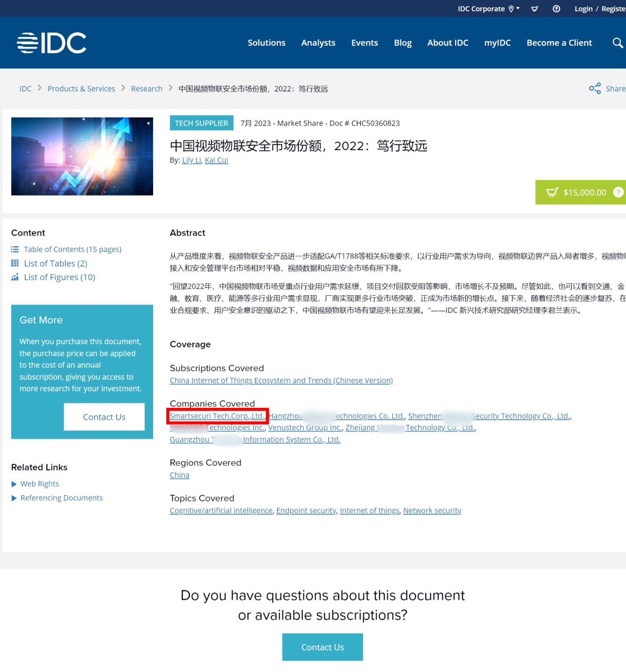The height and width of the screenshot is (672, 626).
Task: Open List of Tables (2)
Action: click(56, 263)
